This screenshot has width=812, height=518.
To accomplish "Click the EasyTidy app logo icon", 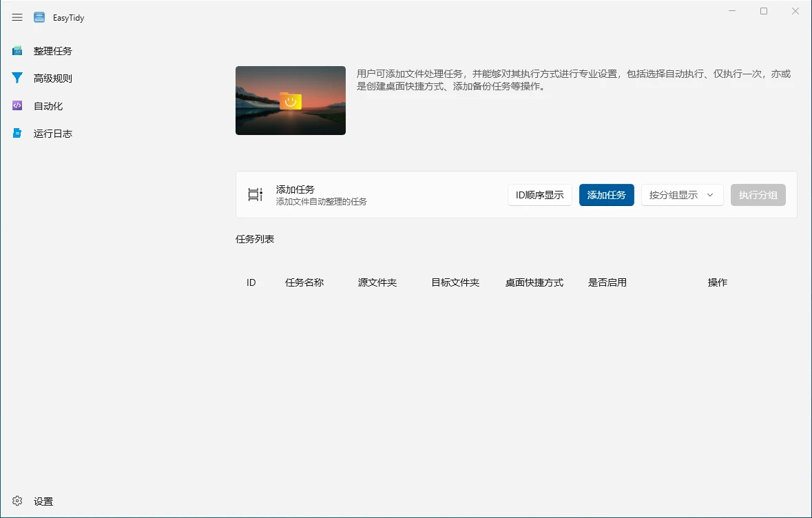I will (39, 17).
